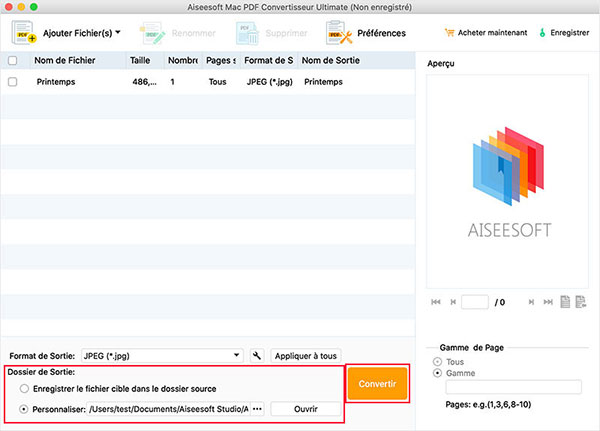Open Préférences tools icon
Screen dimensions: 600x431
pyautogui.click(x=339, y=33)
